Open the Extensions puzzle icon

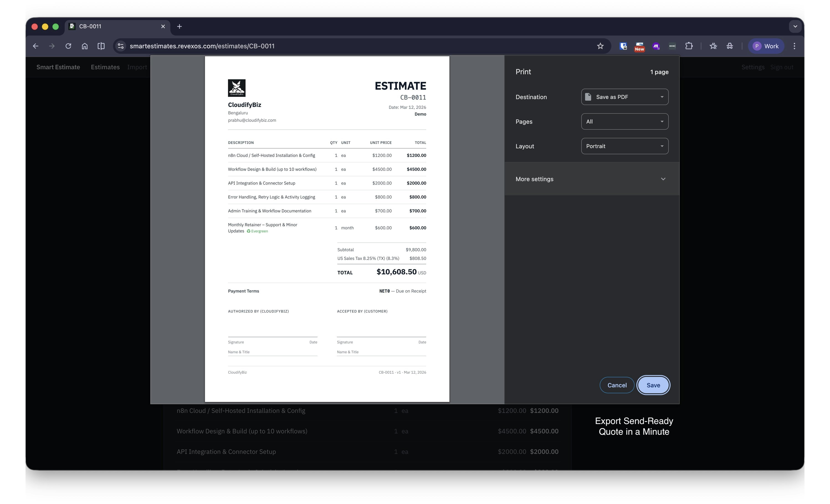[x=689, y=46]
